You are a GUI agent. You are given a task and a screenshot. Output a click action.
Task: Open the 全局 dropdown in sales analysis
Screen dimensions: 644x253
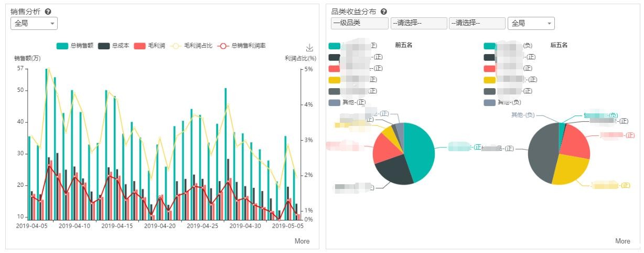[x=34, y=24]
